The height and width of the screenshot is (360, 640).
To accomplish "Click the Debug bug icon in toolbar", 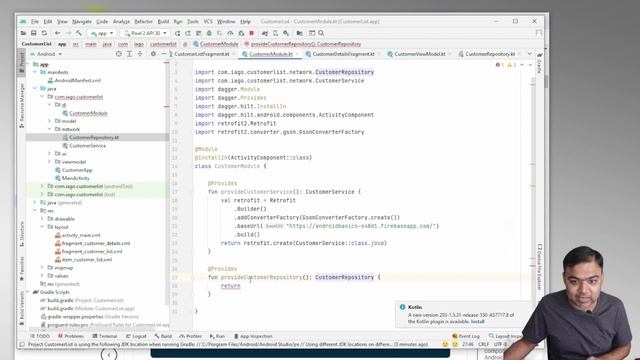I will [209, 33].
